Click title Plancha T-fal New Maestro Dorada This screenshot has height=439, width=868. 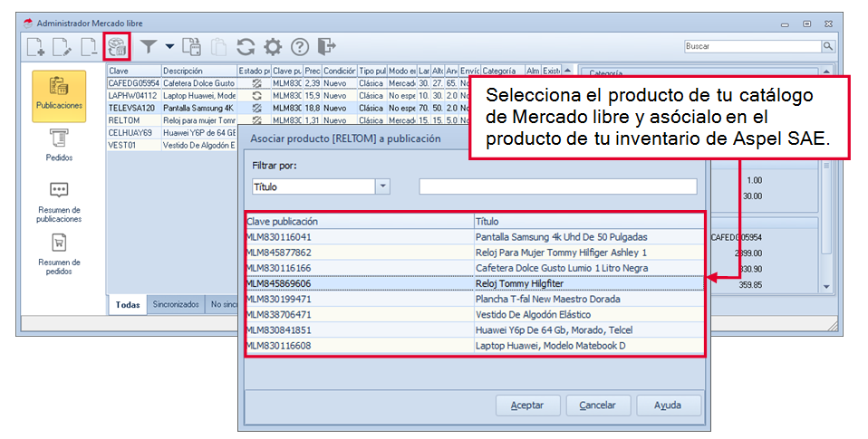[x=548, y=299]
